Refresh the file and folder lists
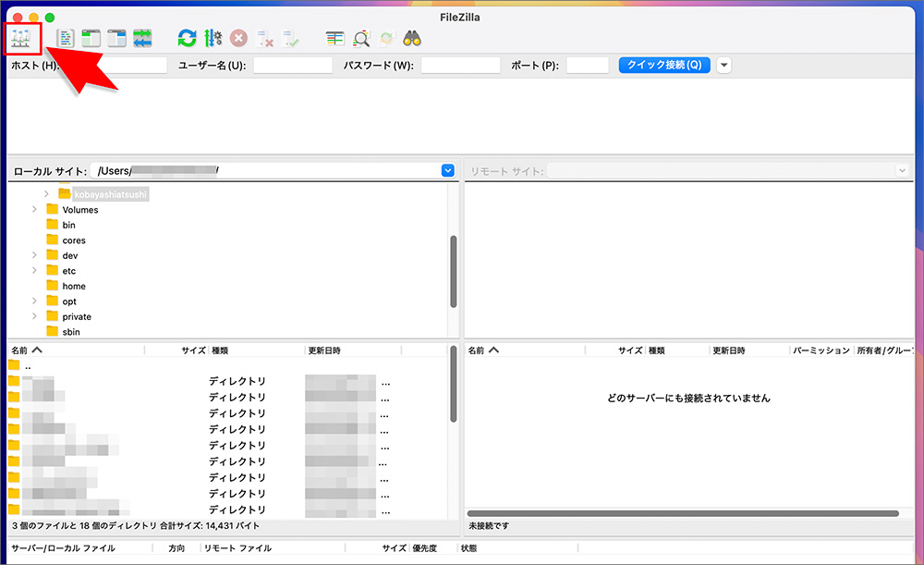924x565 pixels. [x=187, y=39]
